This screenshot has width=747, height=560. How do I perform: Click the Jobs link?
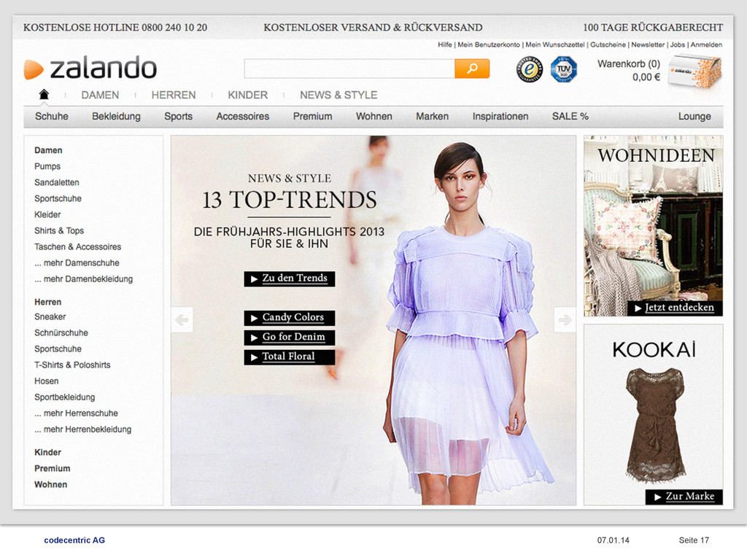click(x=678, y=44)
